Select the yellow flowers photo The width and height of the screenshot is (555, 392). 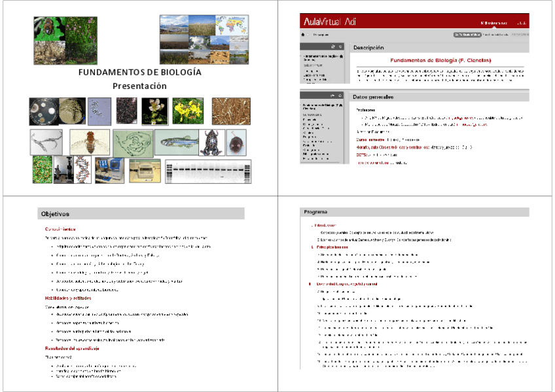pyautogui.click(x=188, y=111)
